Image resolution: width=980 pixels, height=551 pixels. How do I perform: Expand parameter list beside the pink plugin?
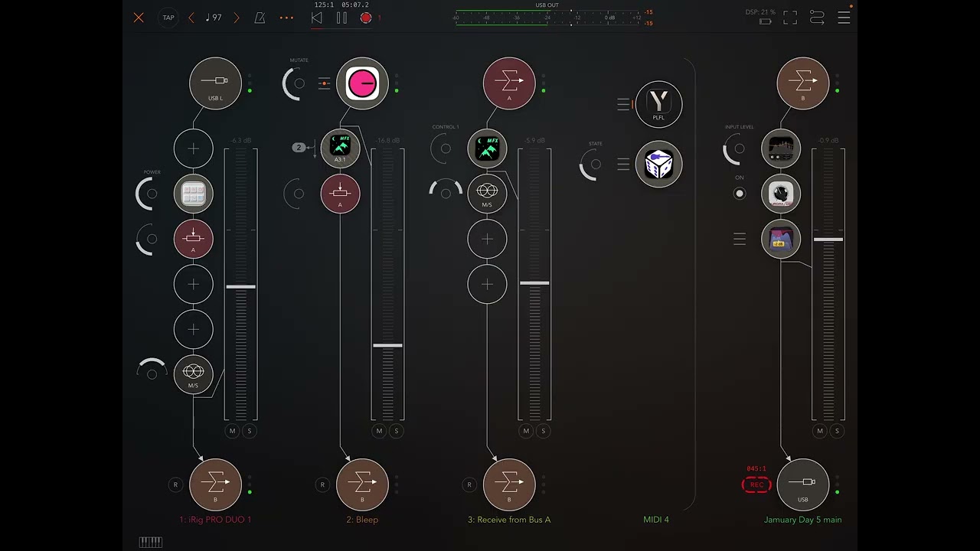pyautogui.click(x=325, y=83)
